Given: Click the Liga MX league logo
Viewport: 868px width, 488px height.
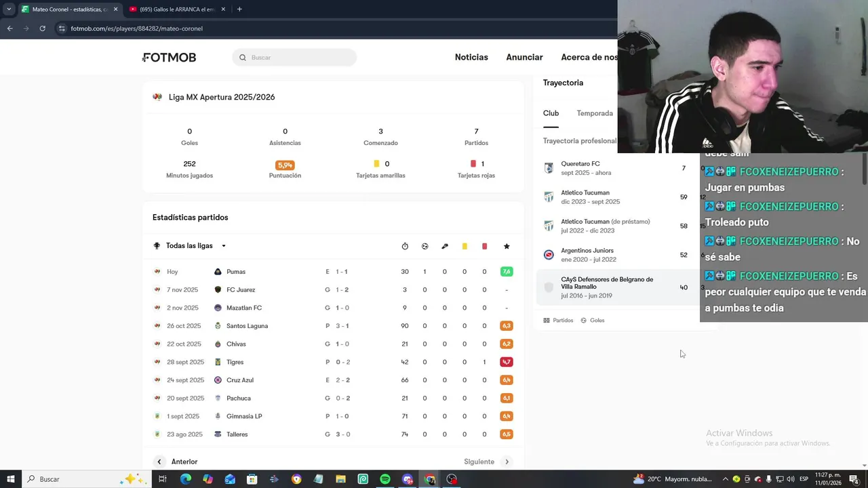Looking at the screenshot, I should (157, 97).
